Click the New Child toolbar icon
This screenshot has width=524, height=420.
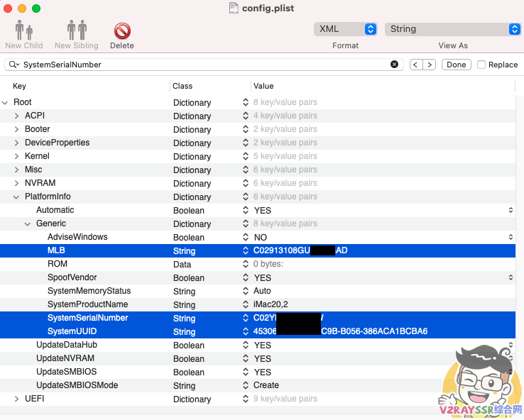(23, 31)
